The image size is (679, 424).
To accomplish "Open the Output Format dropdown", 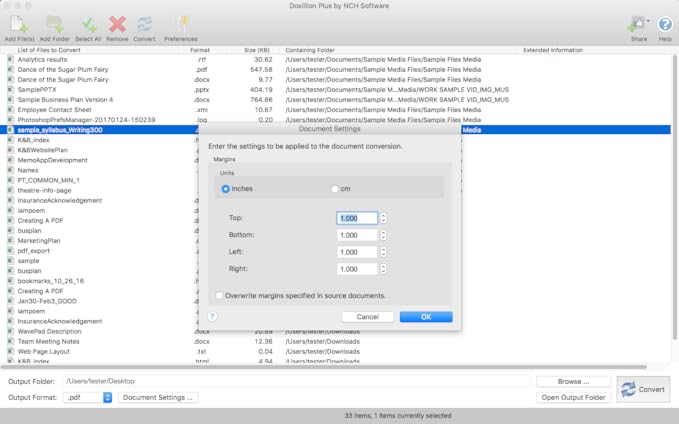I will click(107, 397).
